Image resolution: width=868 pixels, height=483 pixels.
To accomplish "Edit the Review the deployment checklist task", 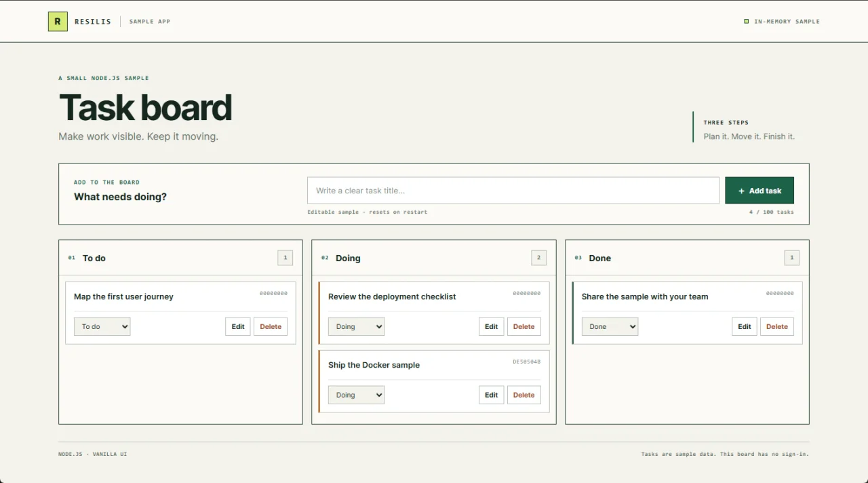I will click(x=492, y=326).
